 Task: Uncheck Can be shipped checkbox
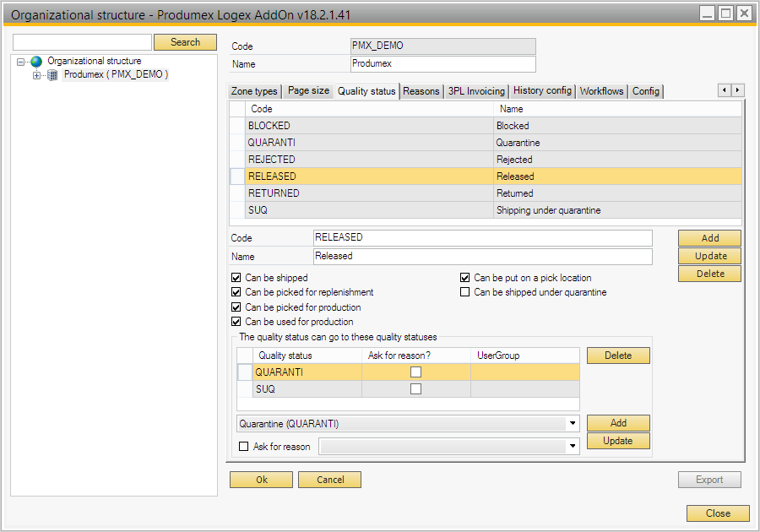click(x=236, y=278)
